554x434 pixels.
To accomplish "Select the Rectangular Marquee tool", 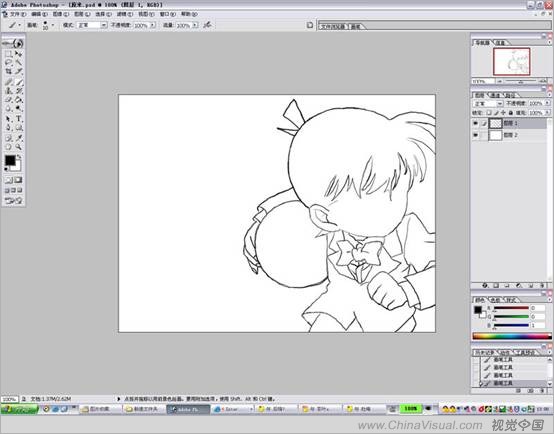I will [x=8, y=54].
